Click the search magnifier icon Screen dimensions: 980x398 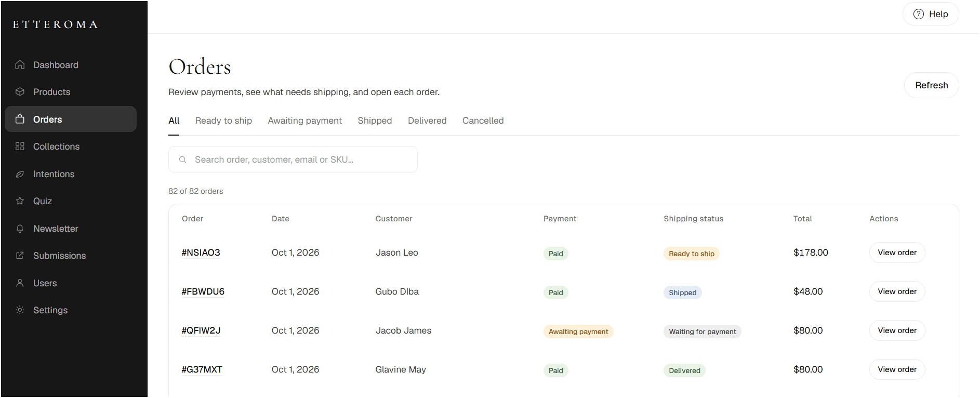183,160
